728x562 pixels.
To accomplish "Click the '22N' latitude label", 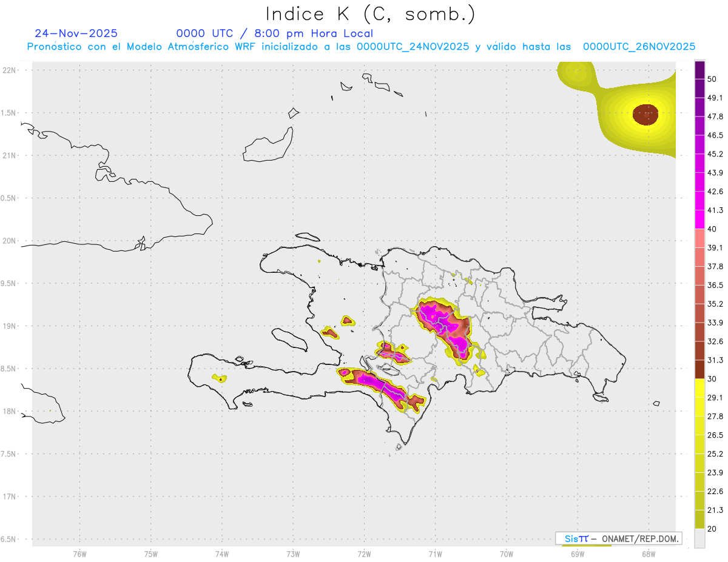I will [x=10, y=70].
